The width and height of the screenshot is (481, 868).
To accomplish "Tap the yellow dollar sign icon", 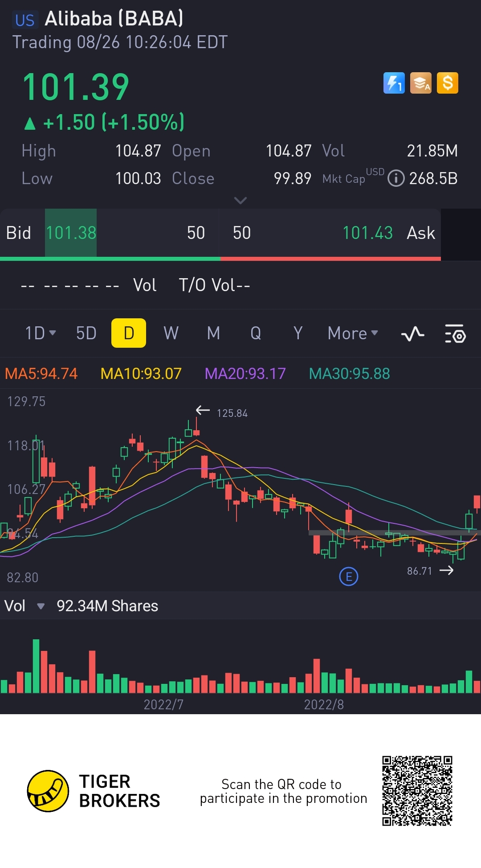I will click(x=448, y=83).
